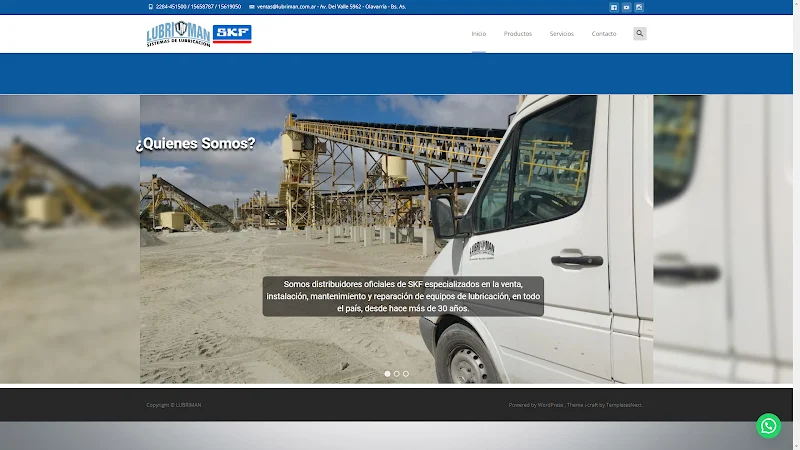This screenshot has width=800, height=450.
Task: Click Copyright © LUBRIMAN text
Action: click(x=174, y=405)
